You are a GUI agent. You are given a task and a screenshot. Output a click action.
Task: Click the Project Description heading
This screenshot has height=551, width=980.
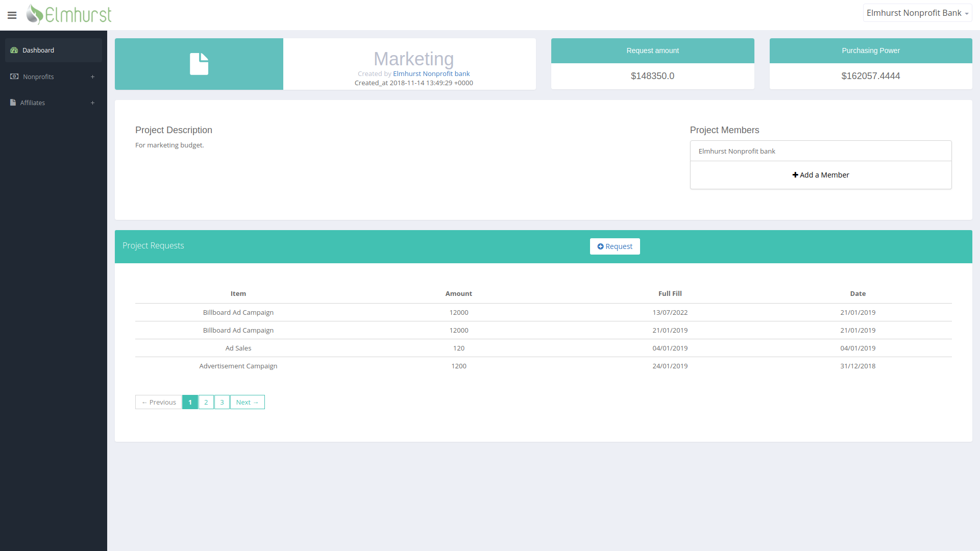[174, 130]
